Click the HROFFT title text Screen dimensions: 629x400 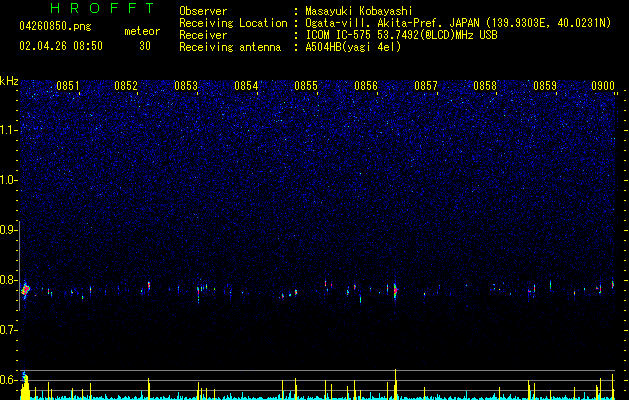point(102,8)
